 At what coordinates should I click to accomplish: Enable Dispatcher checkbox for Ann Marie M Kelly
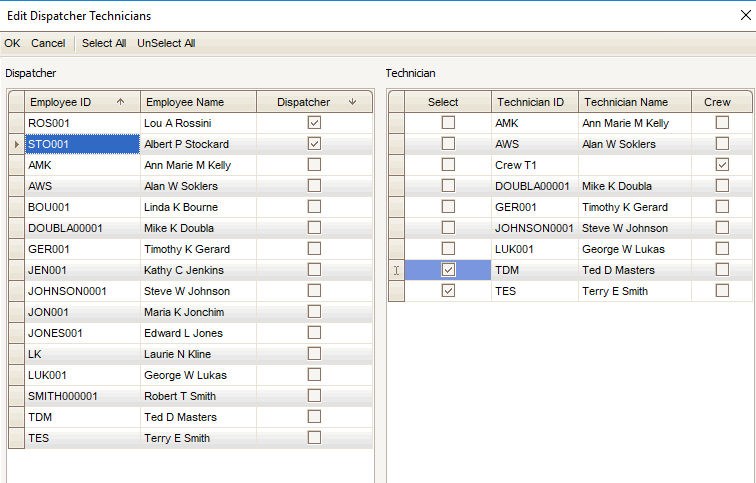click(x=315, y=165)
